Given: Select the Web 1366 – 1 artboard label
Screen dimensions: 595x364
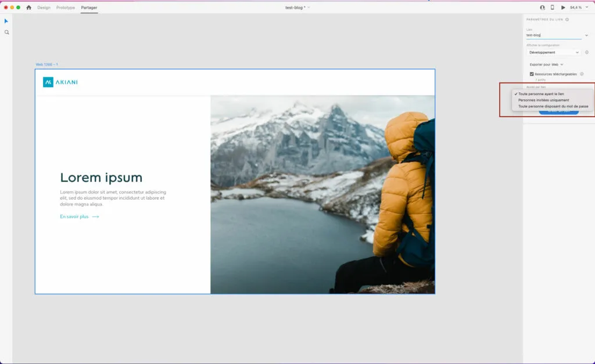Looking at the screenshot, I should [x=46, y=64].
